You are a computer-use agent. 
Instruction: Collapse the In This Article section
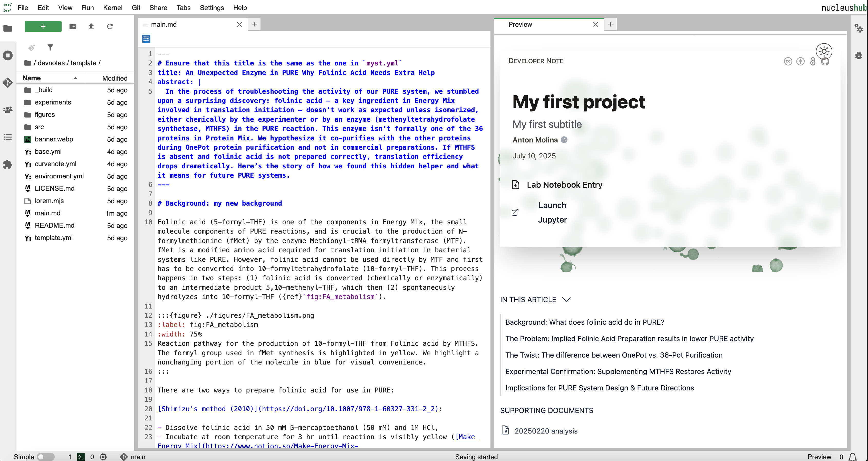point(567,300)
